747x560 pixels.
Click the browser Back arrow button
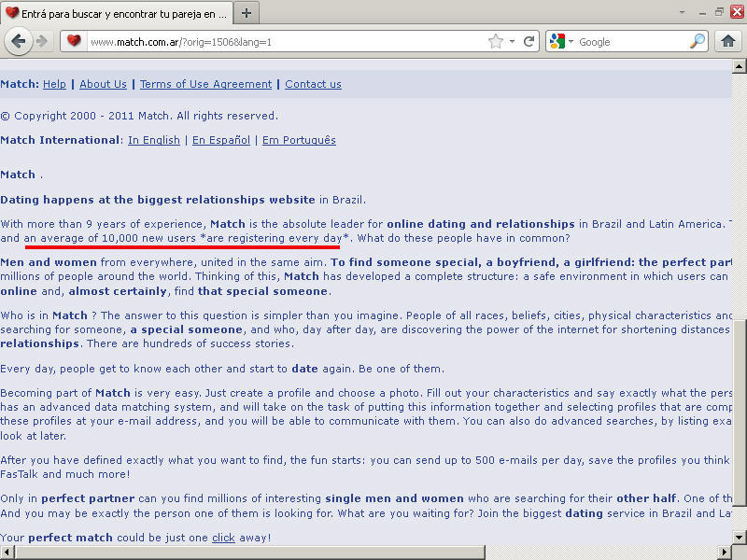18,41
